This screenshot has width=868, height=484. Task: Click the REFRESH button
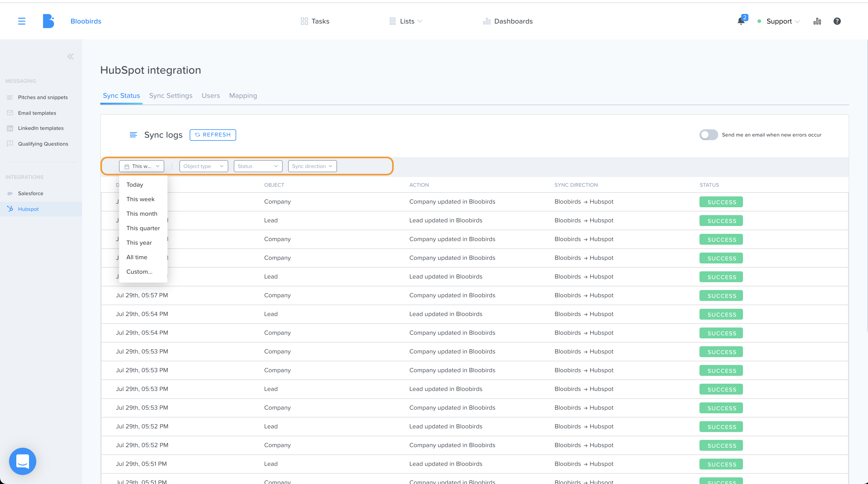[x=213, y=135]
